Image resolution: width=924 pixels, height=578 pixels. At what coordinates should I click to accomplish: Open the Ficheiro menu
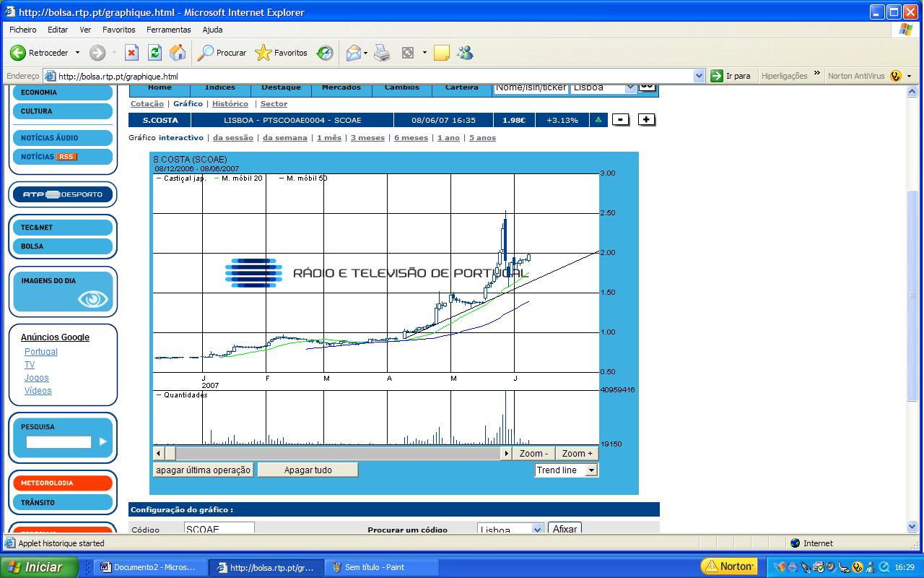coord(23,30)
